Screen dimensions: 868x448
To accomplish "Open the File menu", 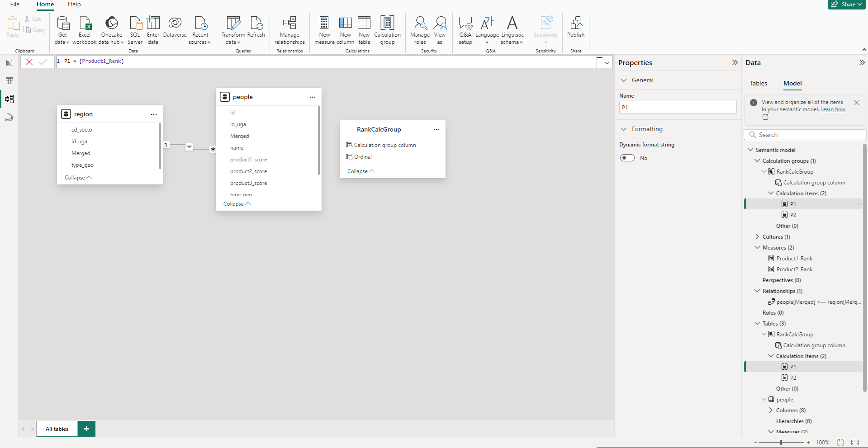I will click(15, 4).
